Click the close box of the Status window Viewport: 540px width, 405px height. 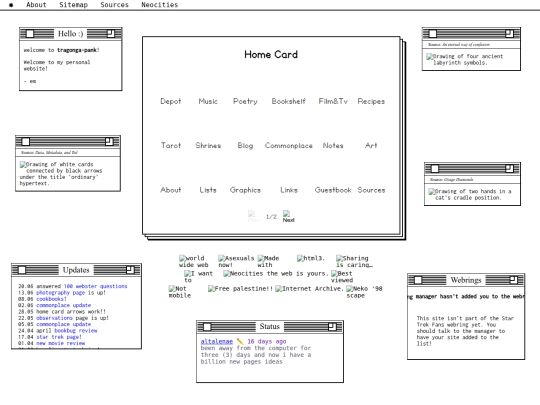(x=207, y=327)
